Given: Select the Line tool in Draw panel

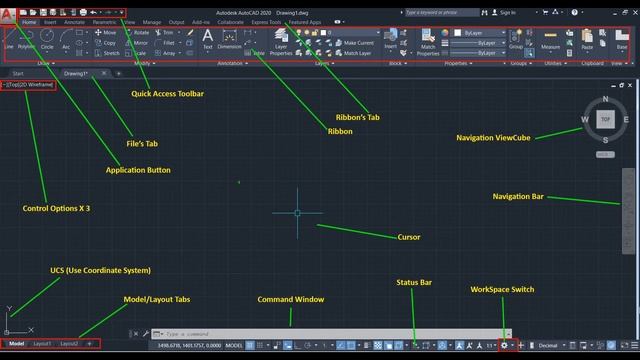Looking at the screenshot, I should pos(9,40).
